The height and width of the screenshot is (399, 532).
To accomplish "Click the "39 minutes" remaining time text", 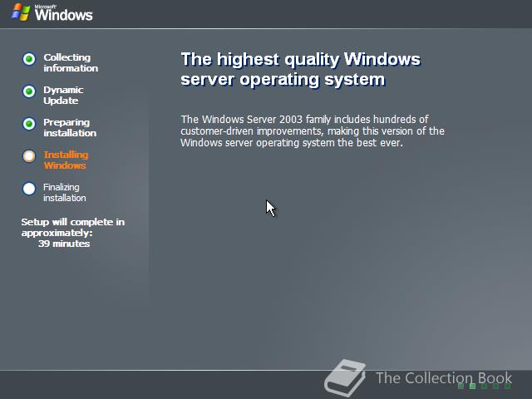I will click(x=64, y=244).
